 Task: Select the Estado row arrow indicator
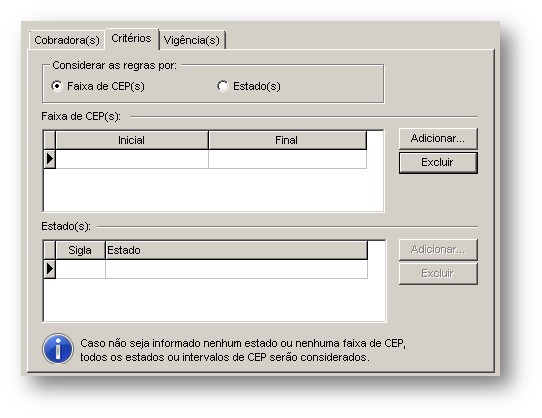click(x=50, y=269)
